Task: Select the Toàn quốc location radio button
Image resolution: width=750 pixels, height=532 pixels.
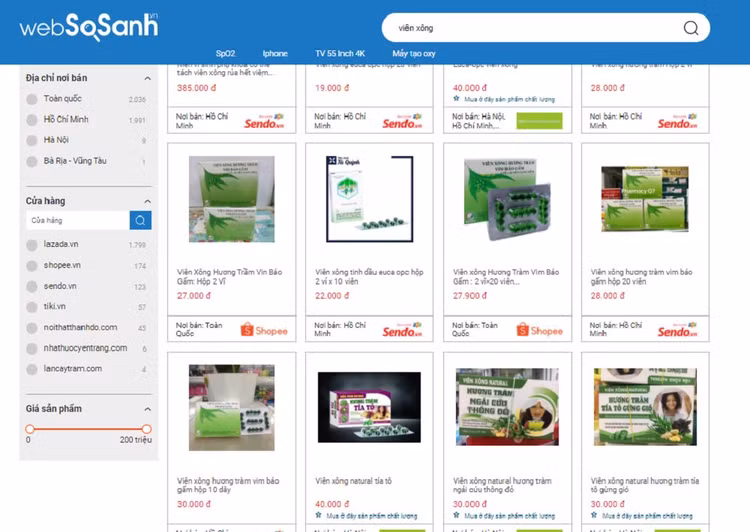Action: pos(32,99)
